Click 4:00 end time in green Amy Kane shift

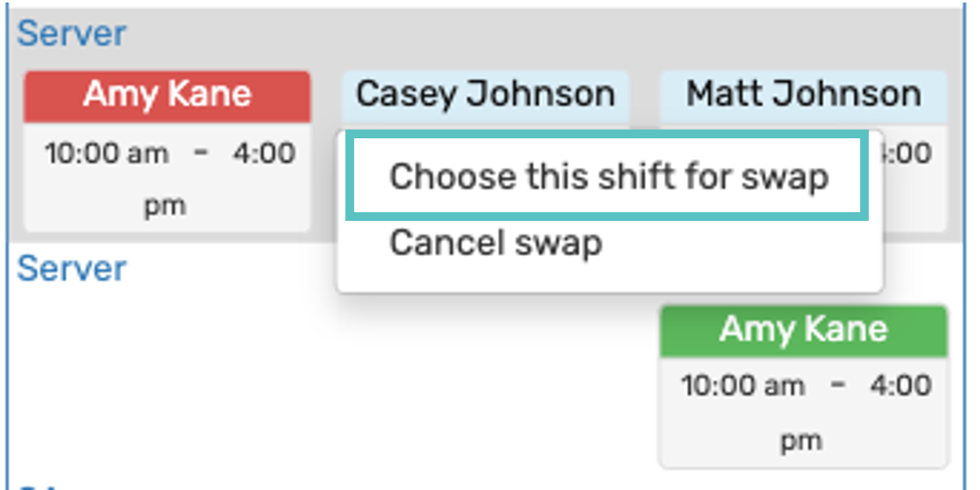(x=901, y=385)
